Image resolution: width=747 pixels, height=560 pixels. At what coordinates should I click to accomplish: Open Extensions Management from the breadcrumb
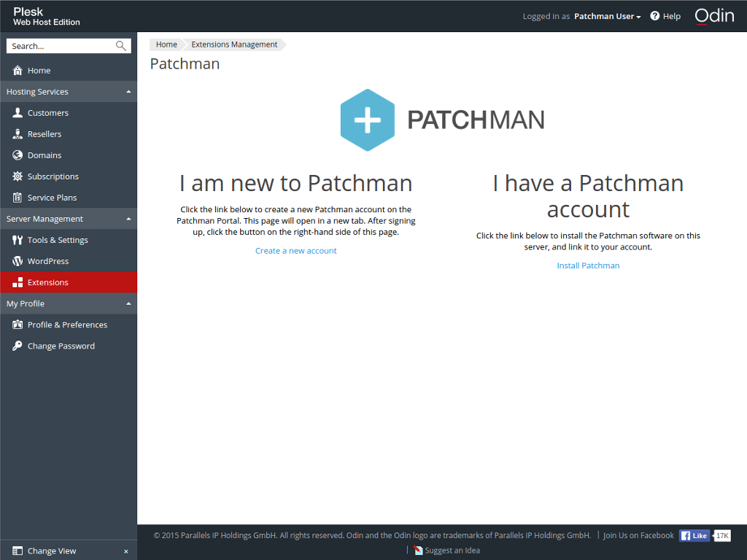click(233, 44)
